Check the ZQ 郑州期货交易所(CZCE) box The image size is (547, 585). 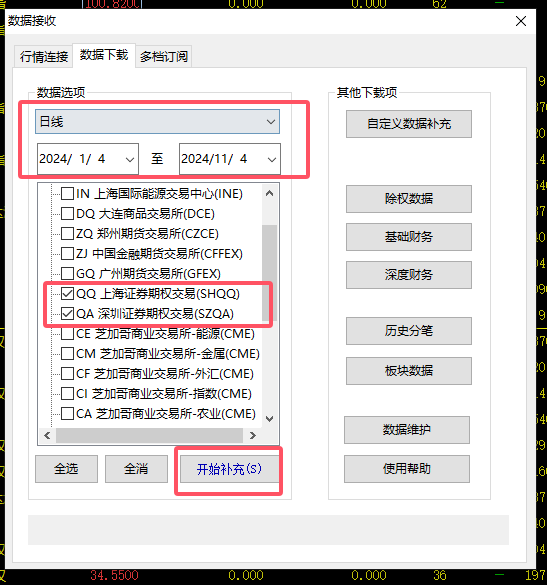pyautogui.click(x=67, y=234)
